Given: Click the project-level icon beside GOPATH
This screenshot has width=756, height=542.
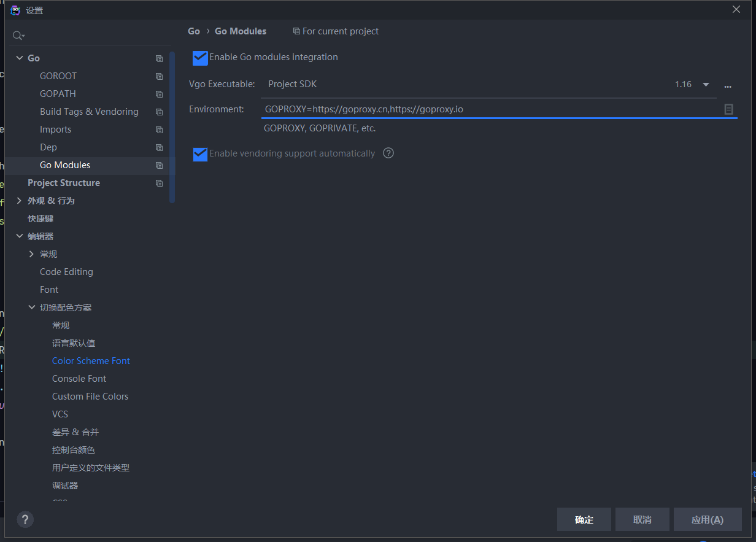Looking at the screenshot, I should click(159, 94).
